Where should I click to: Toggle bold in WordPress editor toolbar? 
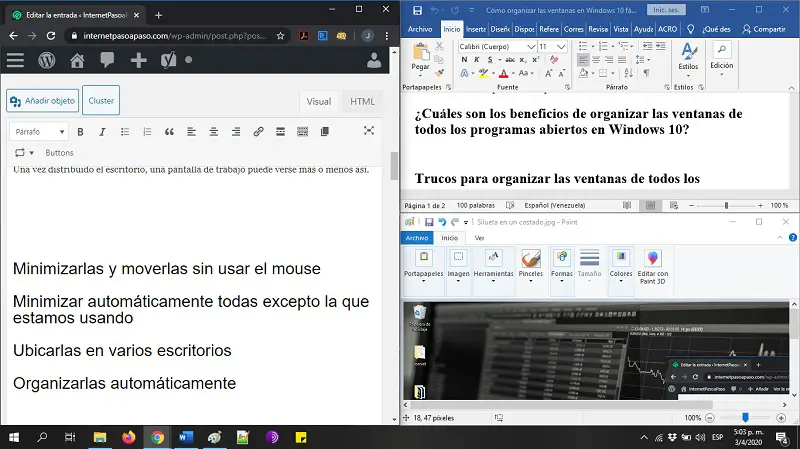click(80, 132)
